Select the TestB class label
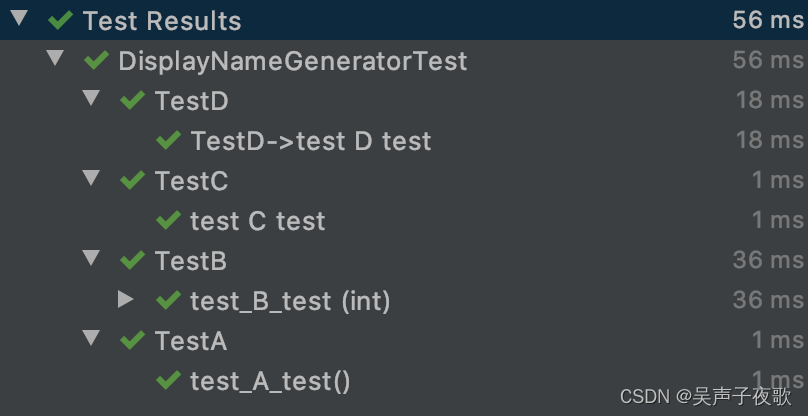 (x=190, y=261)
